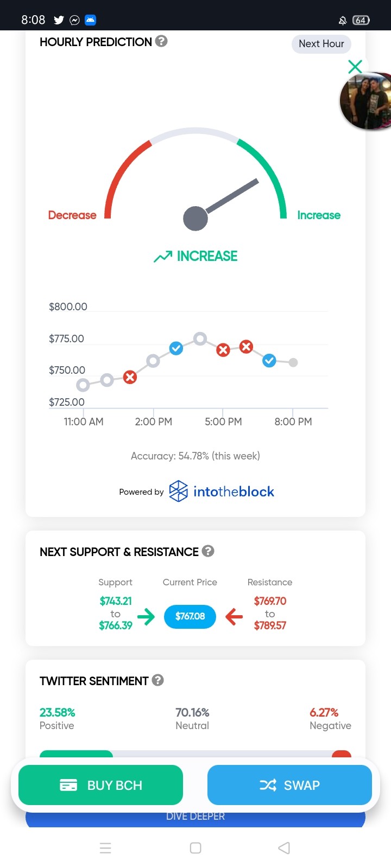Tap the Twitter Sentiment help question mark

(x=158, y=680)
